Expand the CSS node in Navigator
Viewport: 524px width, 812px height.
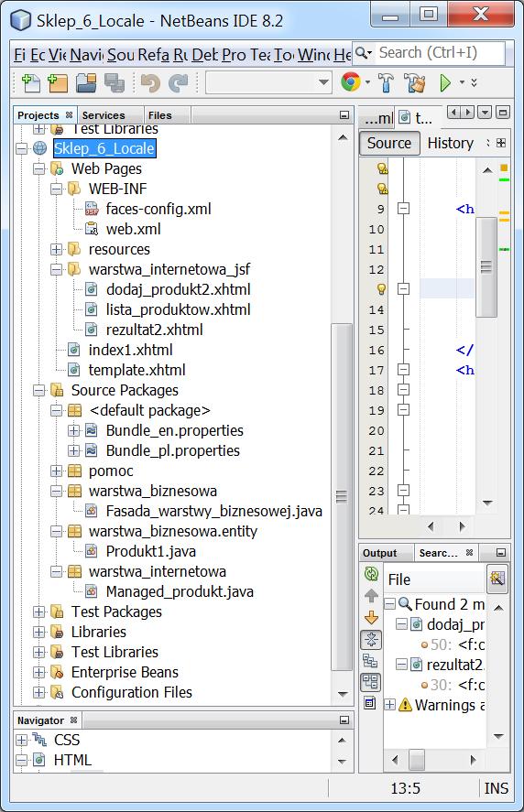[21, 740]
